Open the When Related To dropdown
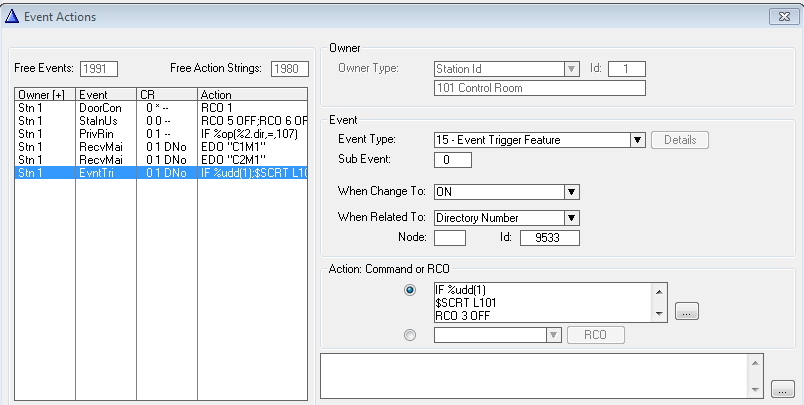 tap(572, 217)
